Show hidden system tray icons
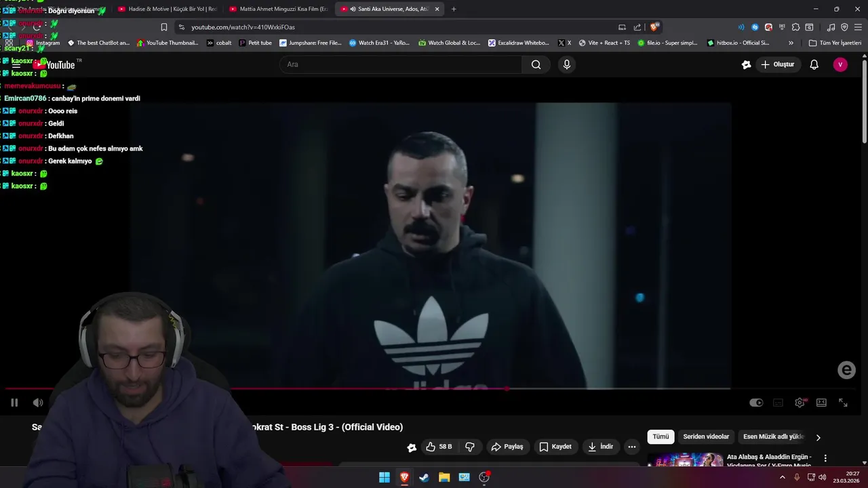868x488 pixels. coord(783,477)
